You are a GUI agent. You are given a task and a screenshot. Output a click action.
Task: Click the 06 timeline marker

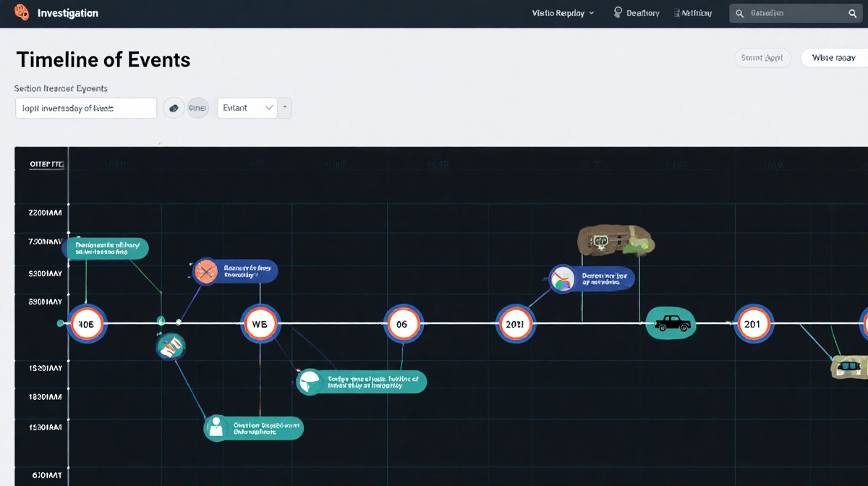tap(401, 324)
